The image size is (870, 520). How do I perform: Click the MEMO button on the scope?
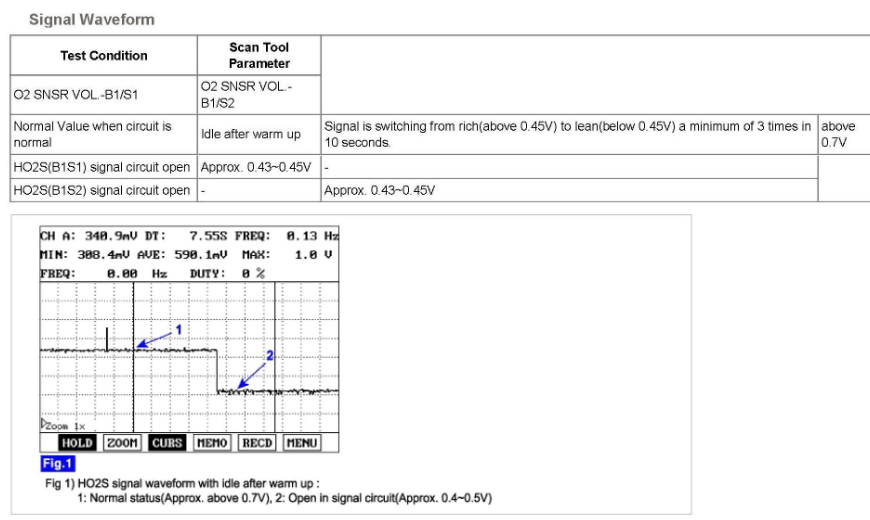point(212,443)
